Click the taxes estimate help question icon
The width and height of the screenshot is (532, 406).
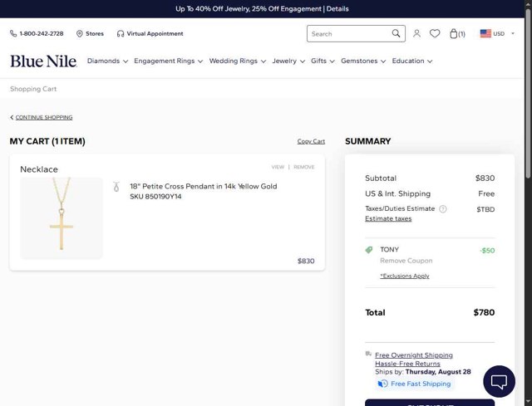[x=443, y=208]
